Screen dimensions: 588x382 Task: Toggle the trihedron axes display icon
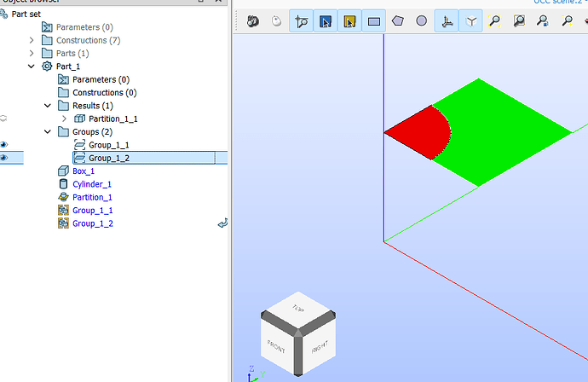447,21
